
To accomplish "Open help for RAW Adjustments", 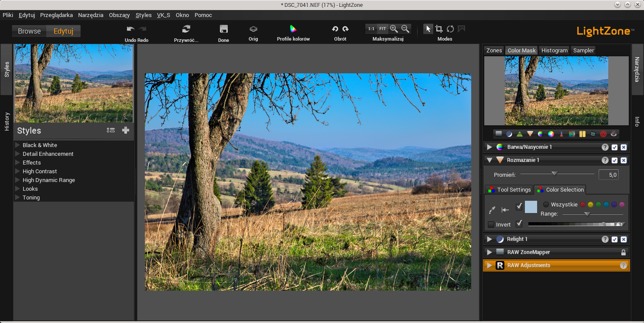I will coord(623,265).
